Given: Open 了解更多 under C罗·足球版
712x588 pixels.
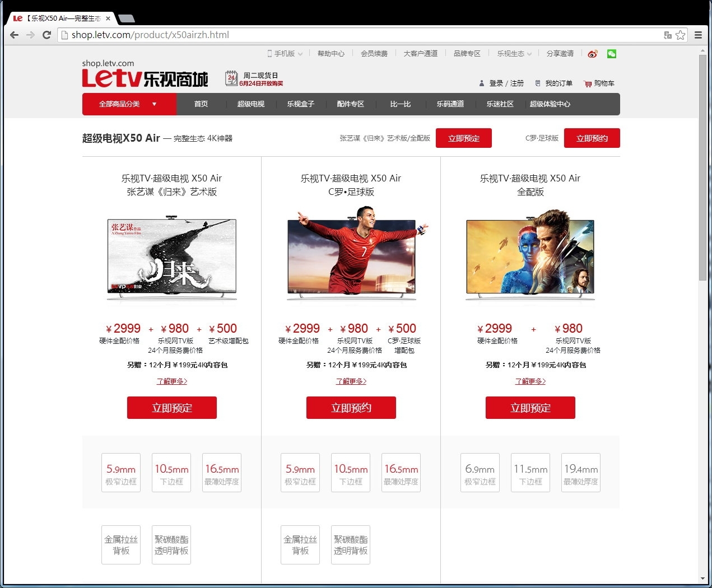Looking at the screenshot, I should [351, 381].
